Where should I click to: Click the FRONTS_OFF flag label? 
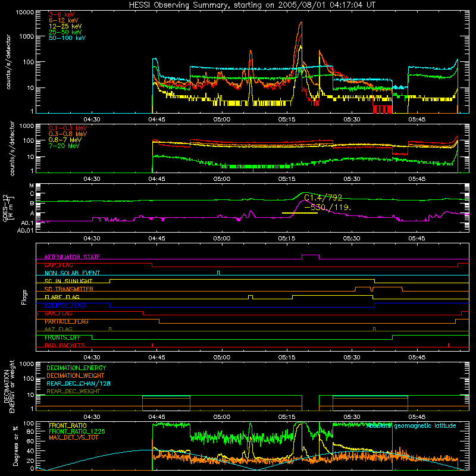pyautogui.click(x=62, y=337)
